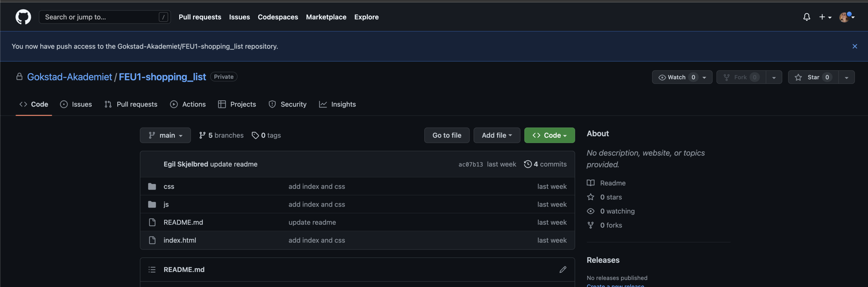Viewport: 868px width, 287px height.
Task: Open the notifications bell
Action: click(807, 17)
